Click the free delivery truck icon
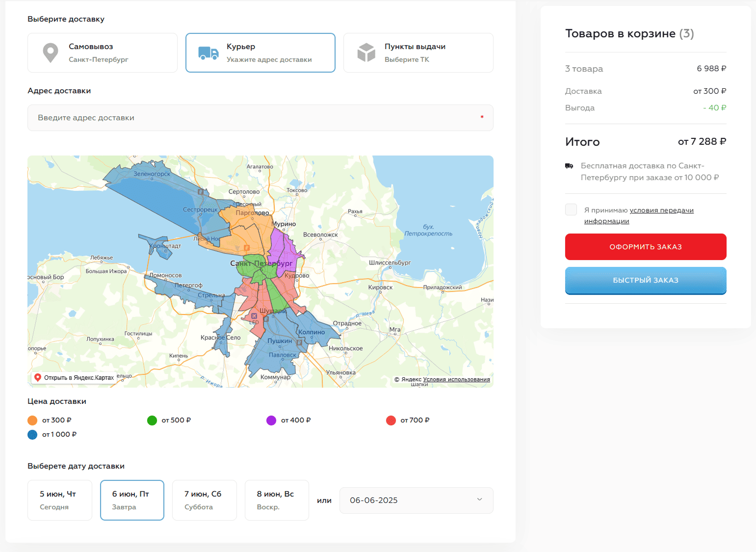The width and height of the screenshot is (756, 552). (569, 166)
